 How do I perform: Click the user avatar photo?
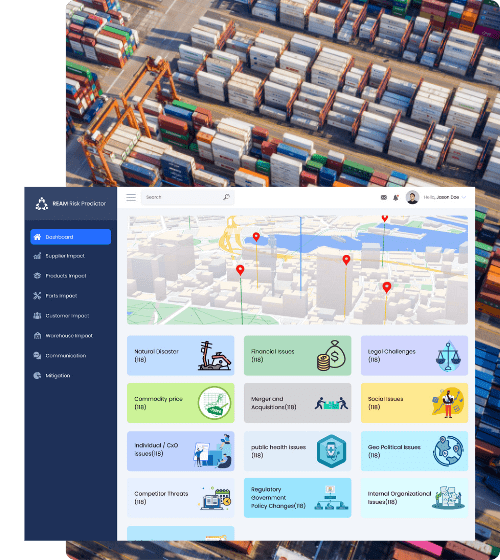412,197
